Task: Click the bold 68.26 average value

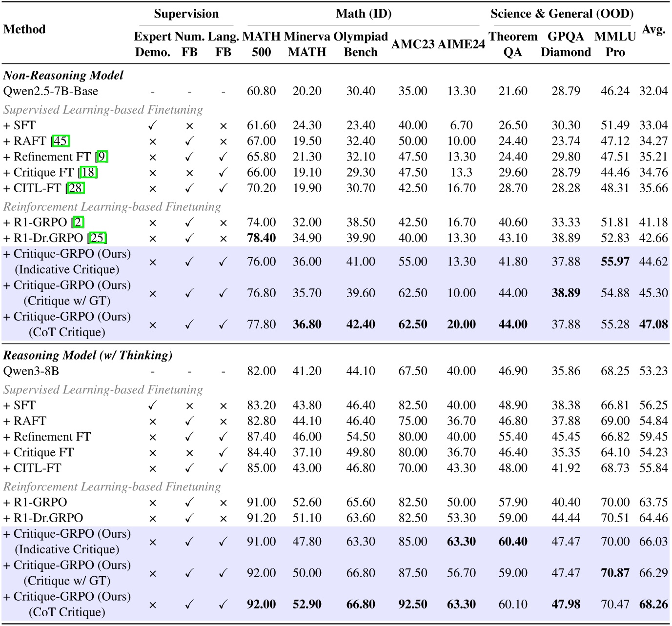Action: (653, 605)
